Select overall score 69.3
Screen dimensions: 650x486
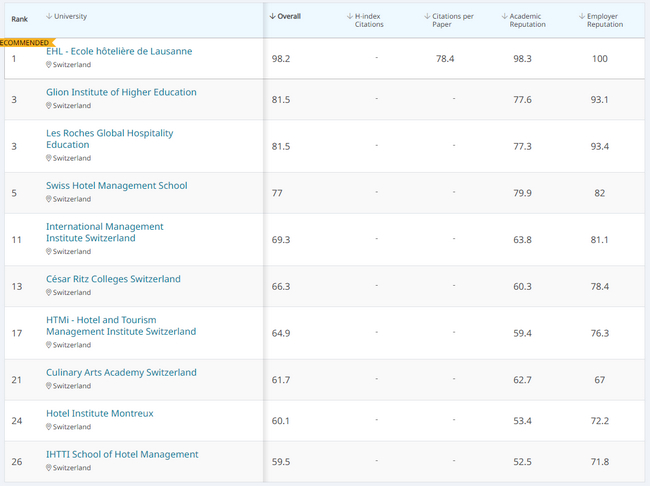[281, 240]
